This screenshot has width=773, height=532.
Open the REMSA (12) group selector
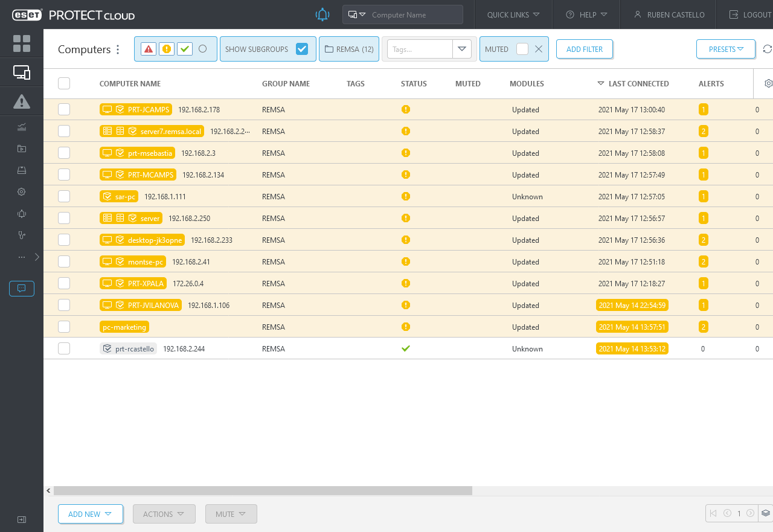349,49
